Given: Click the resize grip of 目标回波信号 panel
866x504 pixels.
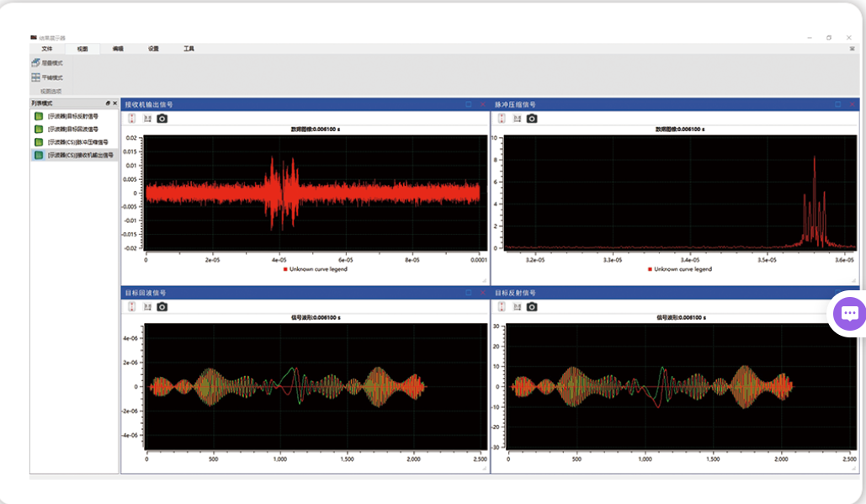Looking at the screenshot, I should (485, 469).
